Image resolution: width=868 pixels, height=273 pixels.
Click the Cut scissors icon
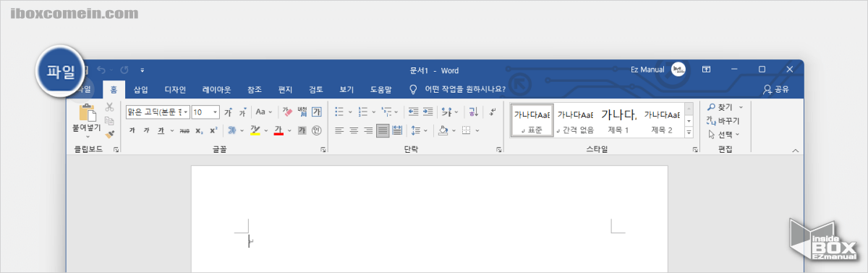click(110, 107)
